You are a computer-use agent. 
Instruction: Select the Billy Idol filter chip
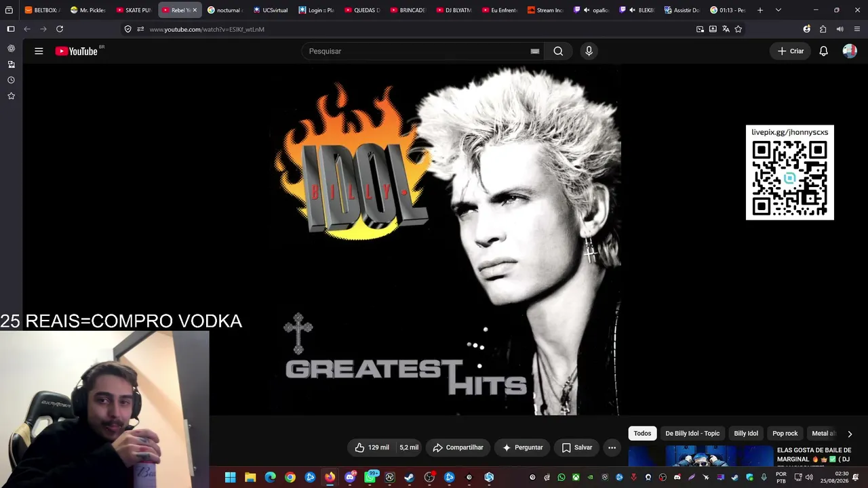click(746, 433)
